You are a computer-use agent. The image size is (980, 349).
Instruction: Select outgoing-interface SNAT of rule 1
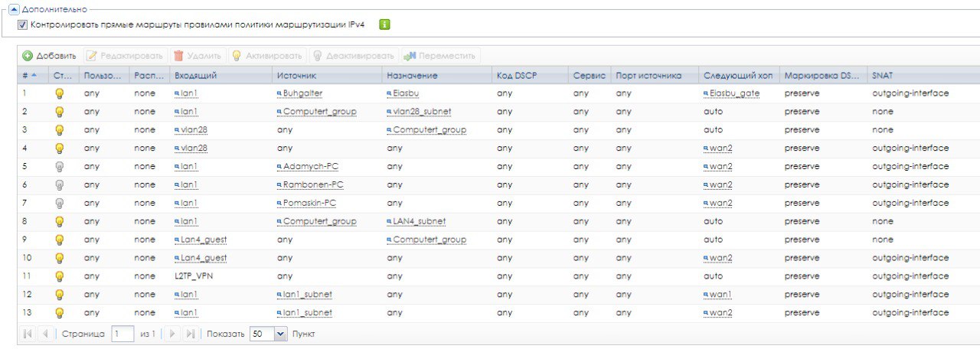(x=910, y=93)
